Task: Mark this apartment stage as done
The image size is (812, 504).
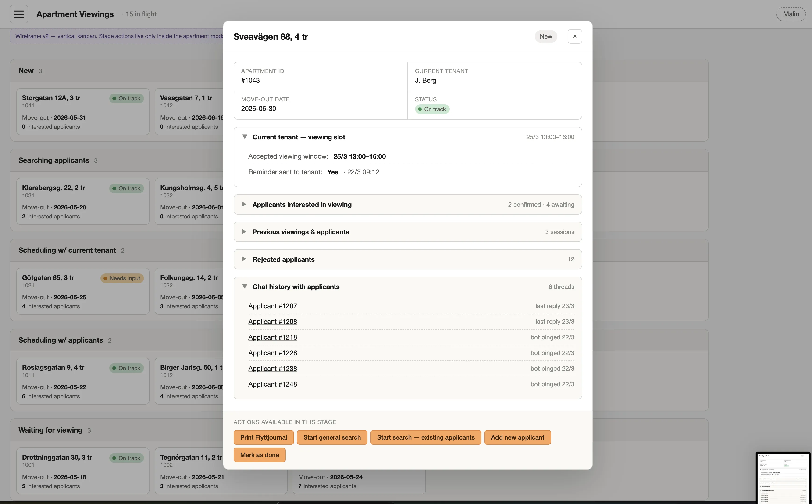Action: tap(259, 455)
